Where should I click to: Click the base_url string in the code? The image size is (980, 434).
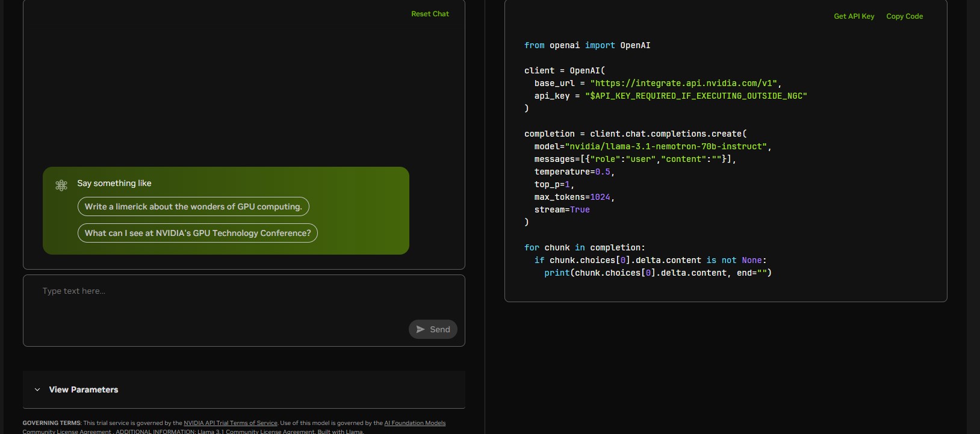[683, 83]
